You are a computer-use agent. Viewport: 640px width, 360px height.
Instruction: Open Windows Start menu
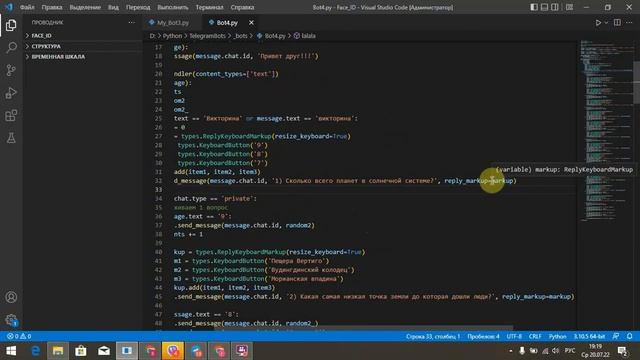pyautogui.click(x=11, y=351)
